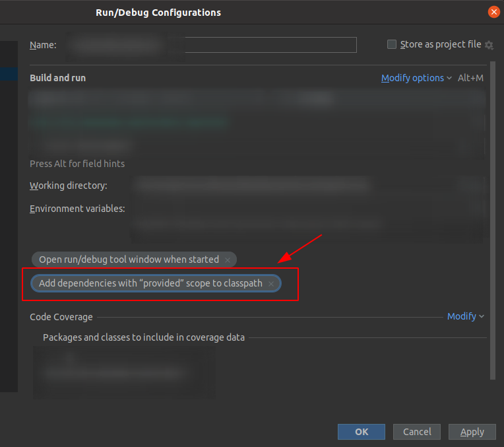Viewport: 504px width, 447px height.
Task: Open the project file storage settings gear
Action: point(489,45)
